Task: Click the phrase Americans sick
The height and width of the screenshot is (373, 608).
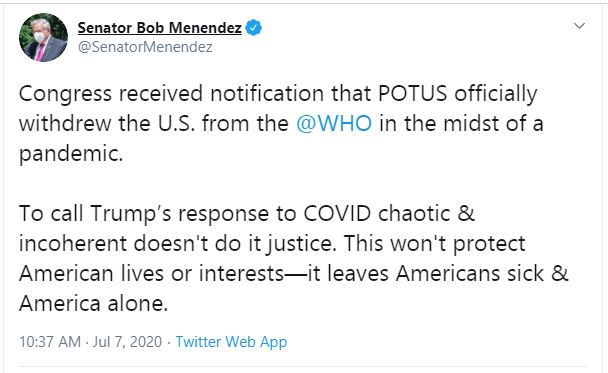Action: (470, 274)
